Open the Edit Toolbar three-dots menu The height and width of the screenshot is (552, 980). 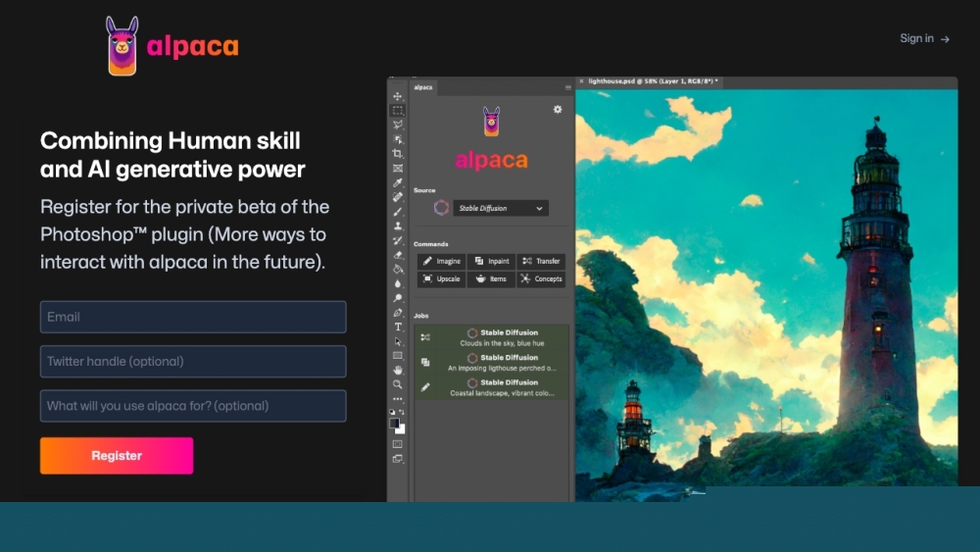[x=398, y=399]
